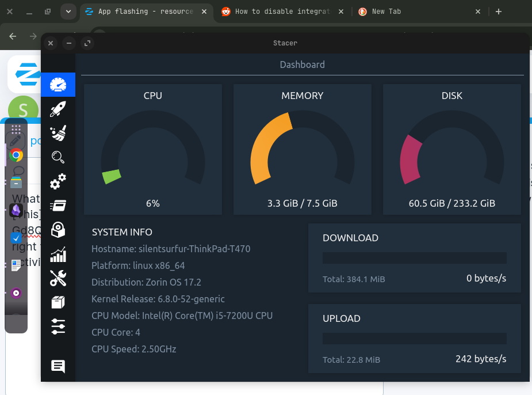Click the memory usage gauge
This screenshot has width=532, height=395.
click(x=303, y=150)
